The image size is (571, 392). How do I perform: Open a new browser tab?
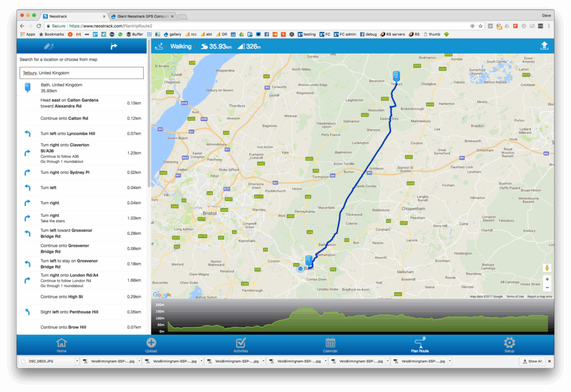[x=183, y=16]
